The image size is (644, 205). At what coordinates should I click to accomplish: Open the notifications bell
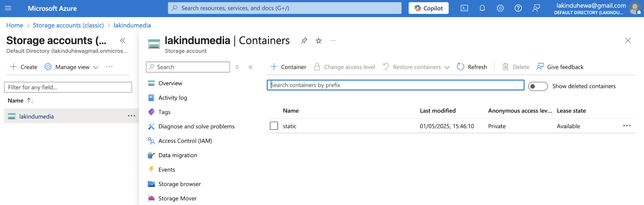[482, 8]
